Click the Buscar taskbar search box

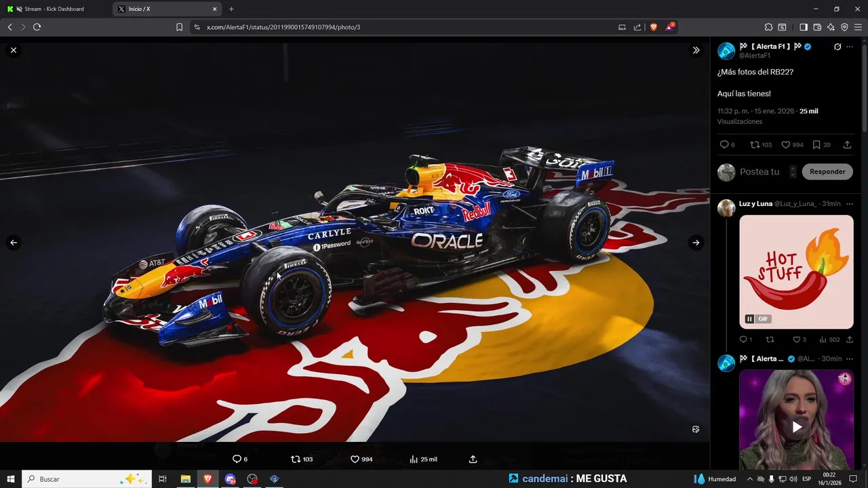click(x=86, y=479)
